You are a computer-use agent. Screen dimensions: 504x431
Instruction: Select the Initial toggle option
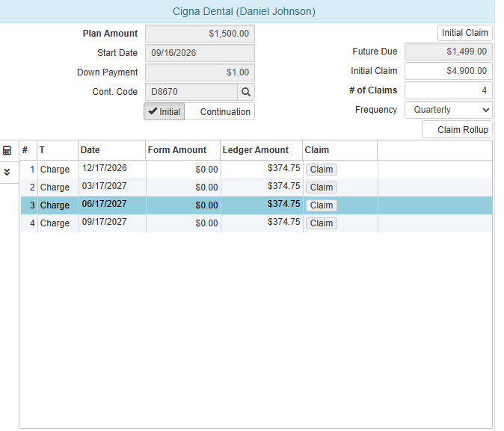[x=165, y=111]
